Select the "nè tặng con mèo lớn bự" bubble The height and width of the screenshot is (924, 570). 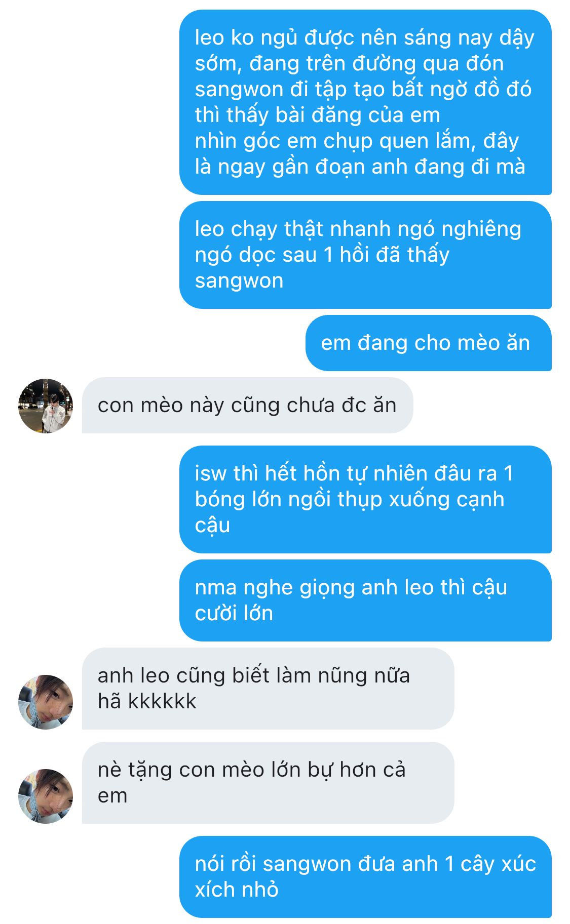point(268,783)
